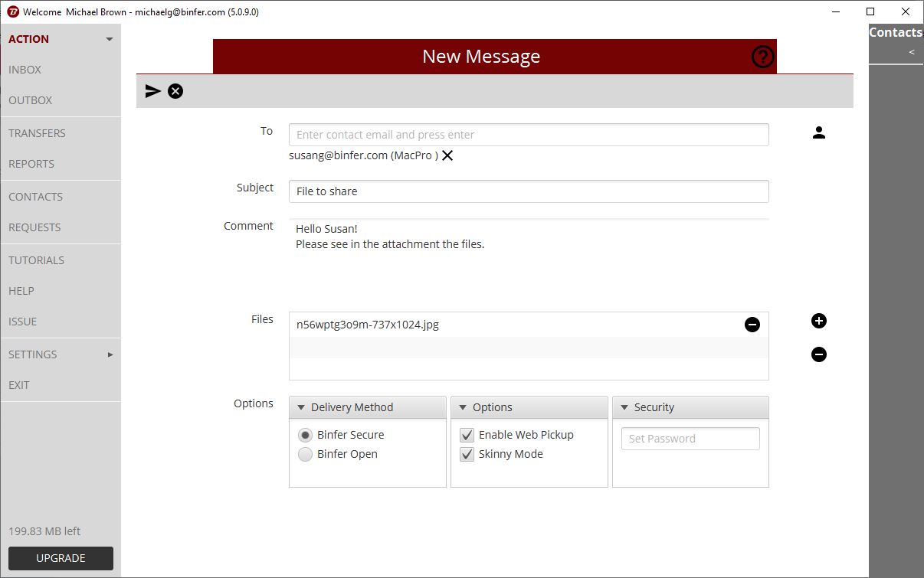Expand Contacts panel with arrow
Screen dimensions: 924x578
pos(911,52)
